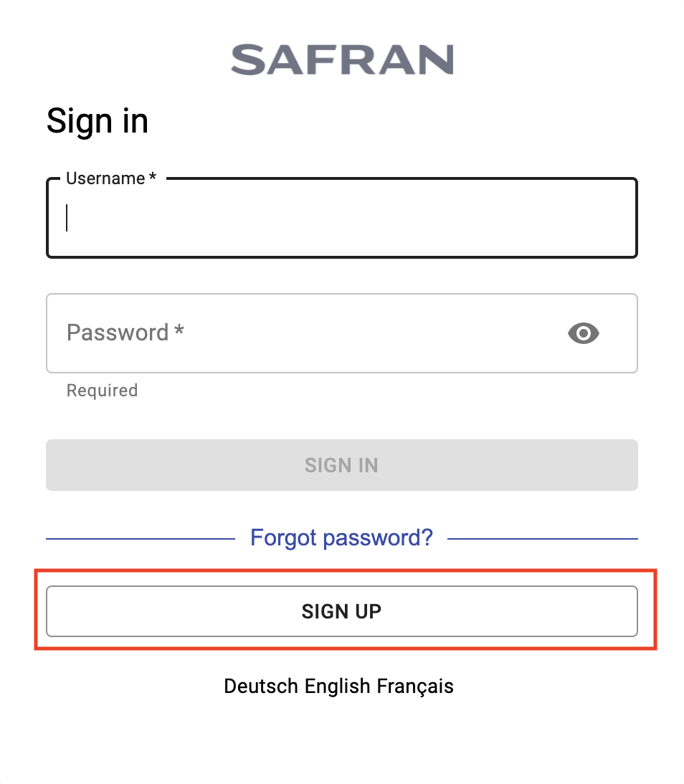Toggle password visibility with the eye icon
Screen dimensions: 684x784
pos(583,333)
